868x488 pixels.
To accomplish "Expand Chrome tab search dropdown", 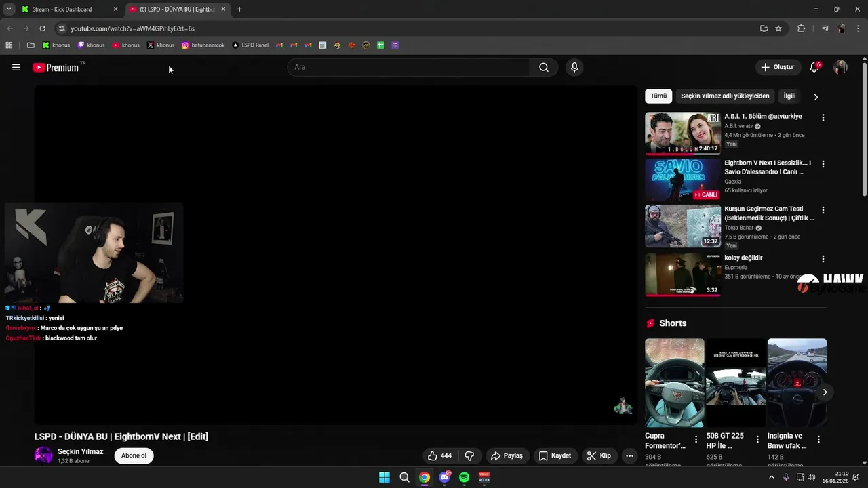I will tap(9, 9).
